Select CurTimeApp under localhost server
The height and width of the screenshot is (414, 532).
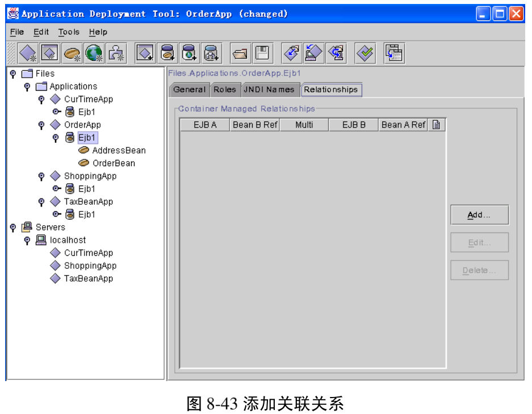click(x=89, y=253)
